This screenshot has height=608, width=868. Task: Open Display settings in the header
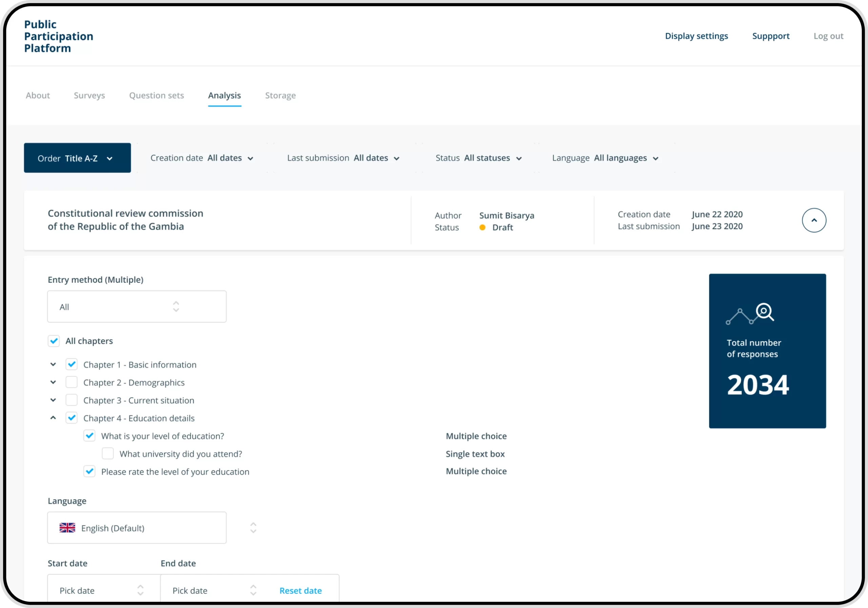pyautogui.click(x=696, y=36)
